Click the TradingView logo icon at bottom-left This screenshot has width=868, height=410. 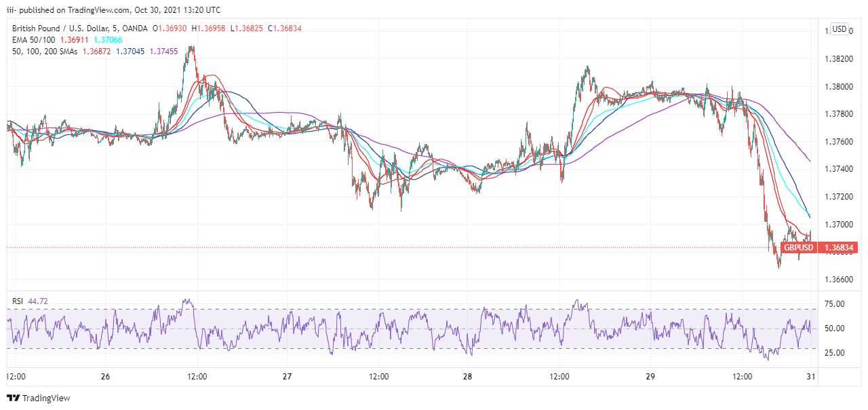[13, 398]
